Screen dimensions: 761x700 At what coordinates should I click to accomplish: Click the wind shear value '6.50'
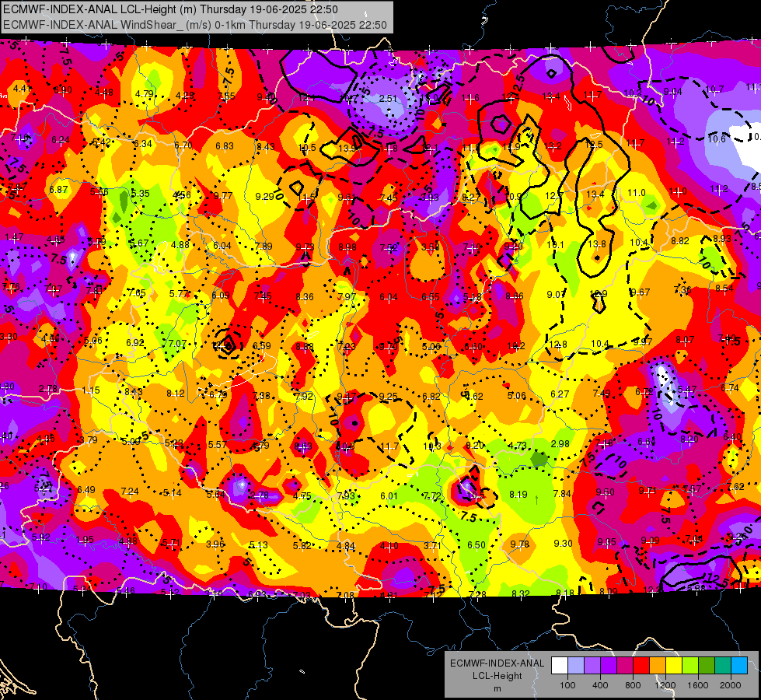476,545
